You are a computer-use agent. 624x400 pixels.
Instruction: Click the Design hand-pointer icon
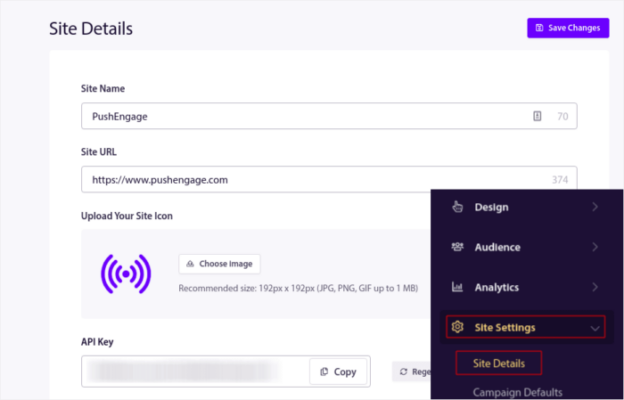(458, 207)
